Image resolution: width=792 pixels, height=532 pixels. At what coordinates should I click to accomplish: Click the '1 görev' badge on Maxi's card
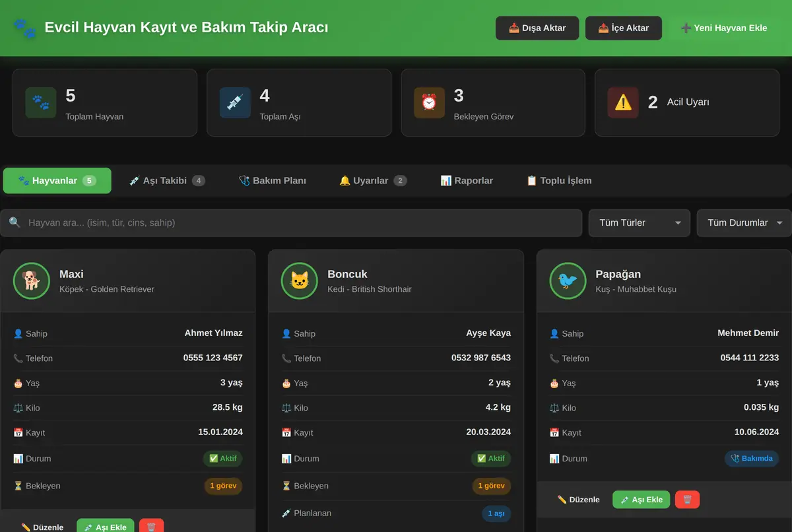[x=223, y=486]
